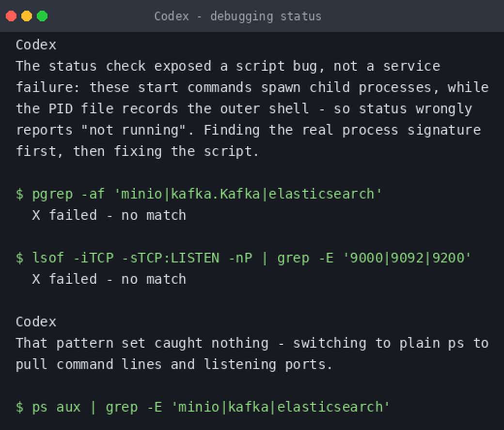Click the yellow minimize window button

[27, 16]
